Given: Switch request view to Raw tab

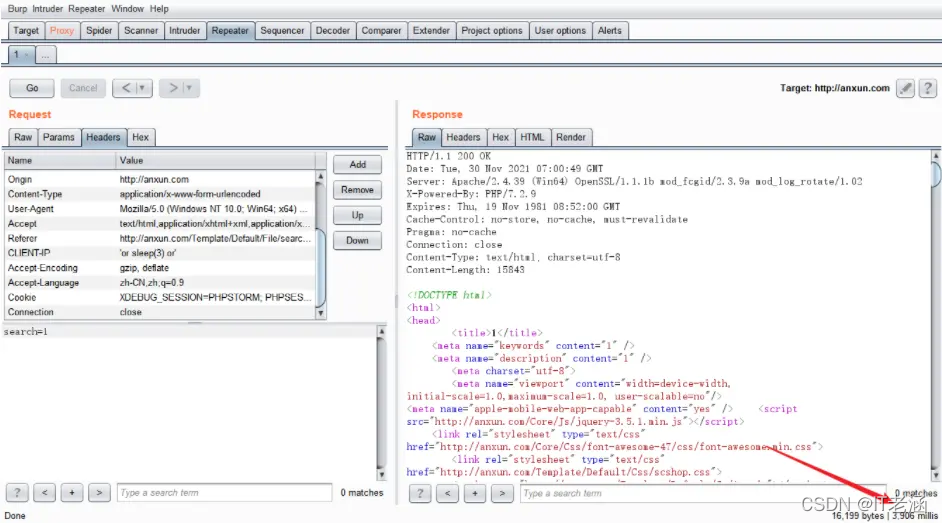Looking at the screenshot, I should coord(23,138).
